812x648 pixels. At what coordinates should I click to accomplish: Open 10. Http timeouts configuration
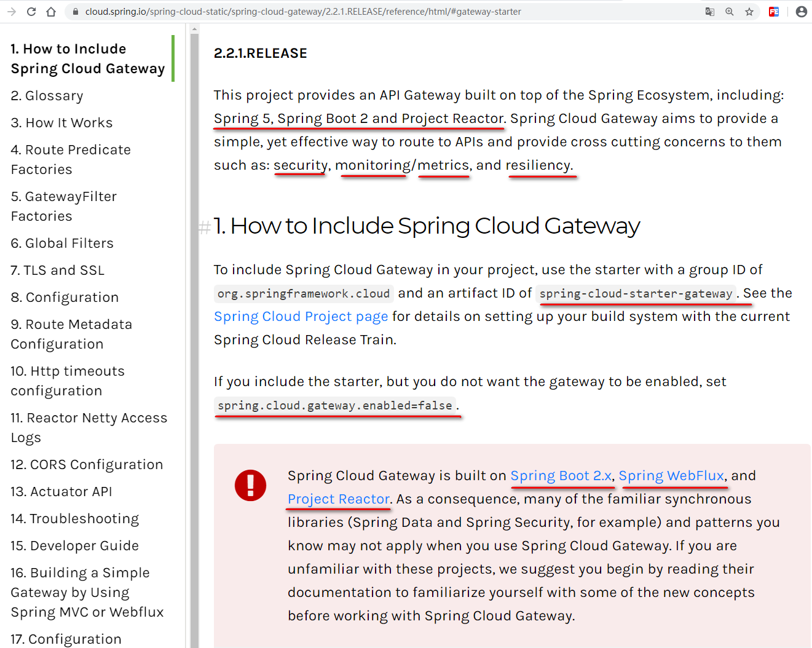[68, 381]
